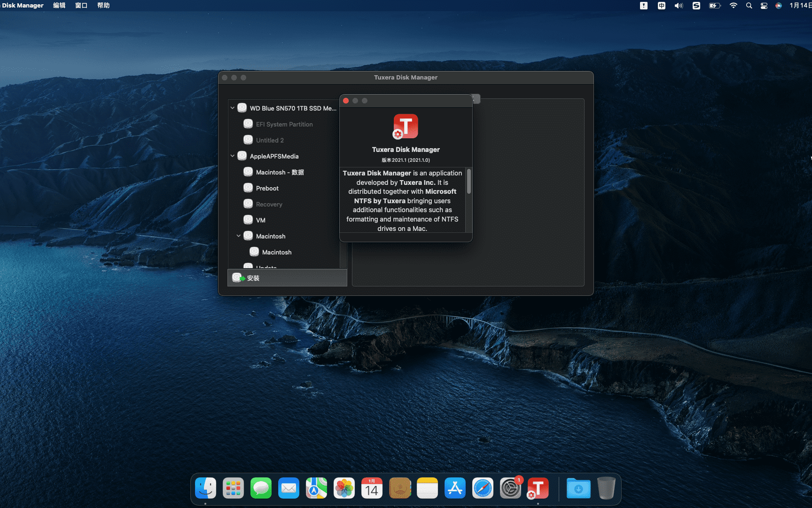This screenshot has width=812, height=508.
Task: Open System Preferences from the Dock
Action: point(510,488)
